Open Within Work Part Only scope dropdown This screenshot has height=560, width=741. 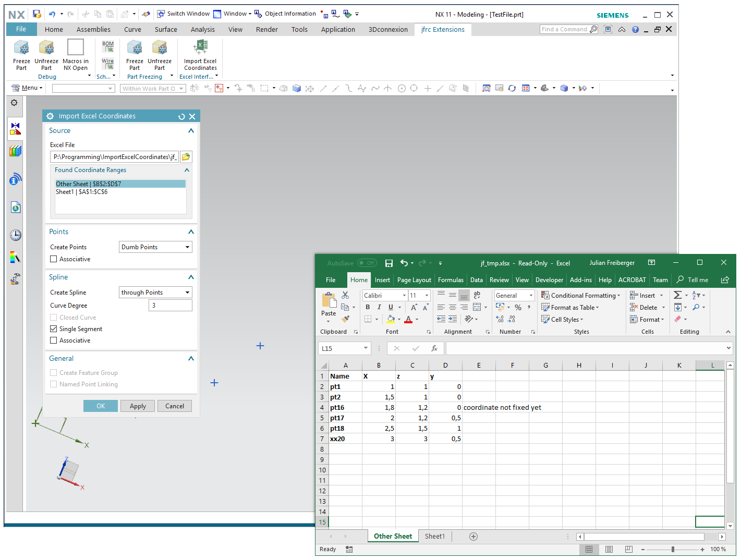tap(153, 89)
